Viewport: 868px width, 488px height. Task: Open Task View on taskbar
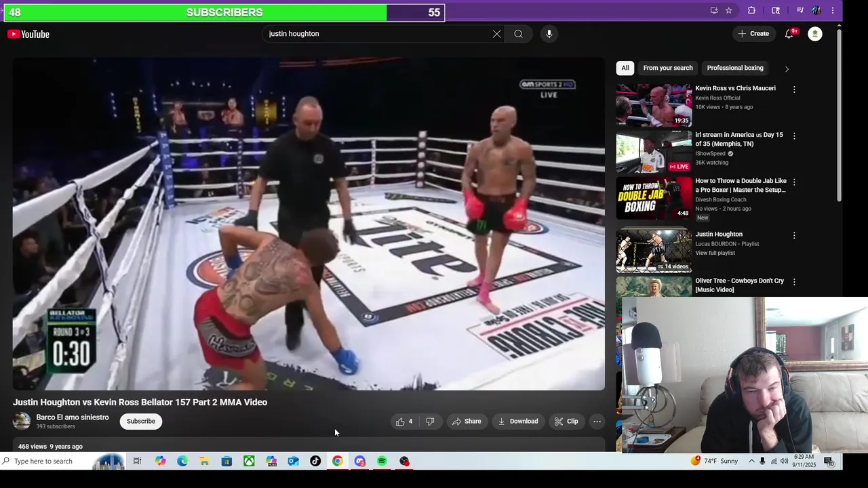[x=137, y=462]
